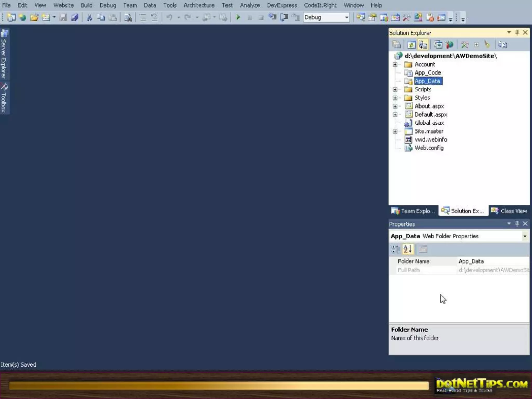
Task: Click the Find in Files toolbar icon
Action: point(128,17)
